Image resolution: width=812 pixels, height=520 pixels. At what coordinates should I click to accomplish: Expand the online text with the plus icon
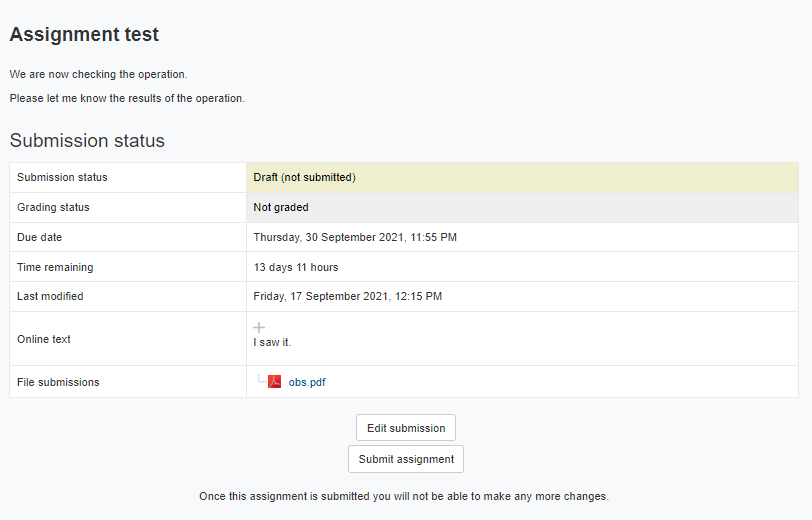coord(259,327)
